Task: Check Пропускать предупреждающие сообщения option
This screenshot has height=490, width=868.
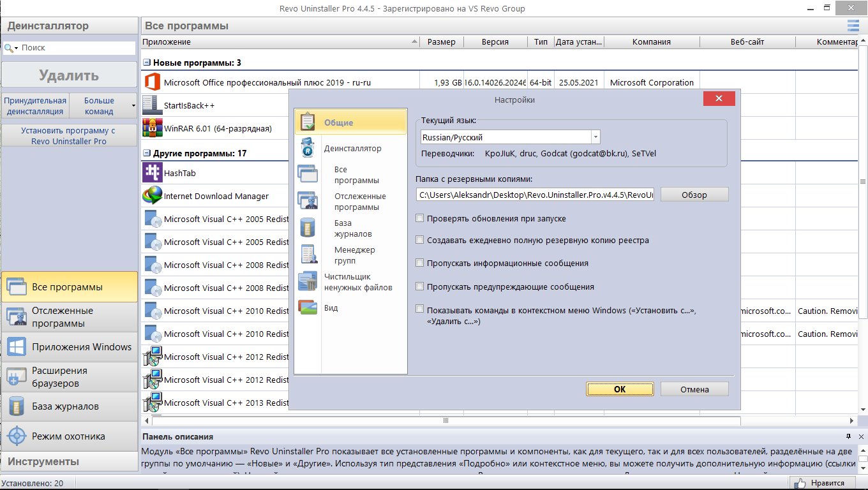Action: point(420,286)
